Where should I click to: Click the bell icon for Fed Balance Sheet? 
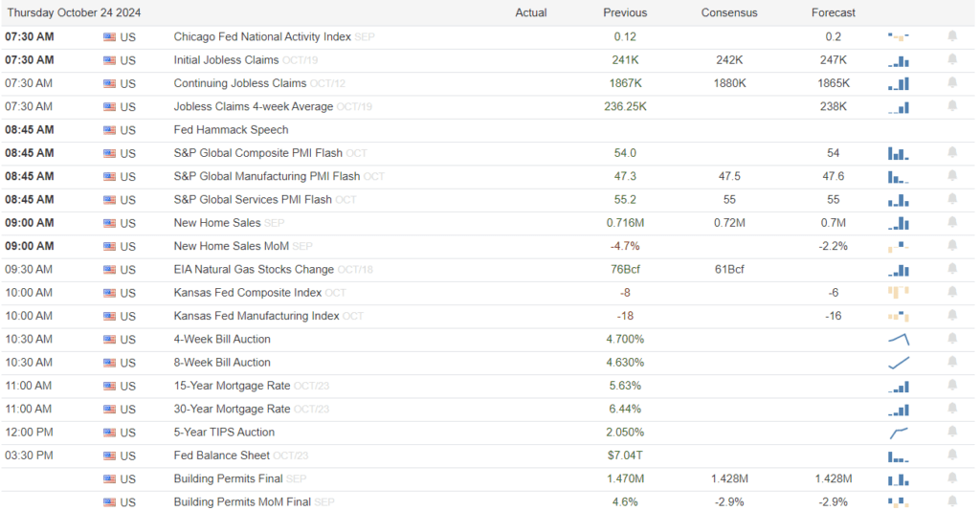(x=951, y=456)
